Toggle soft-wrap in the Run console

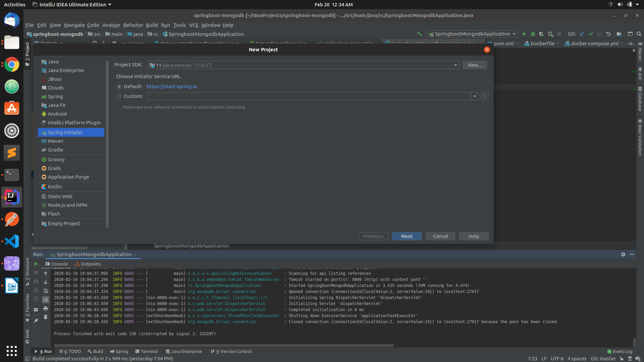(46, 291)
